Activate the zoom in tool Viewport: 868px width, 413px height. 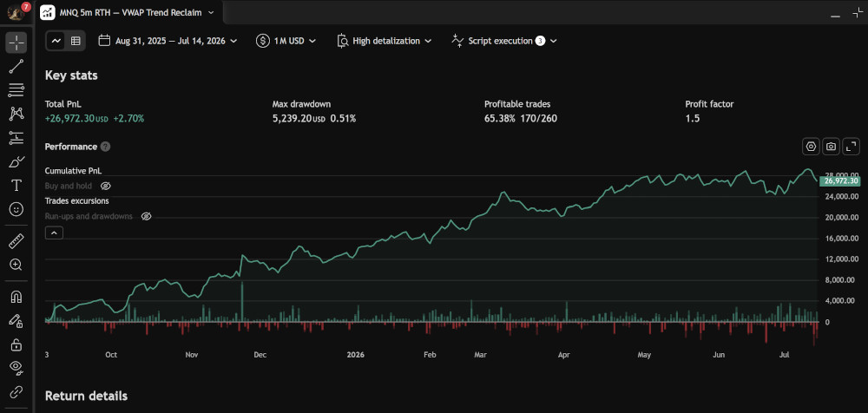tap(16, 265)
